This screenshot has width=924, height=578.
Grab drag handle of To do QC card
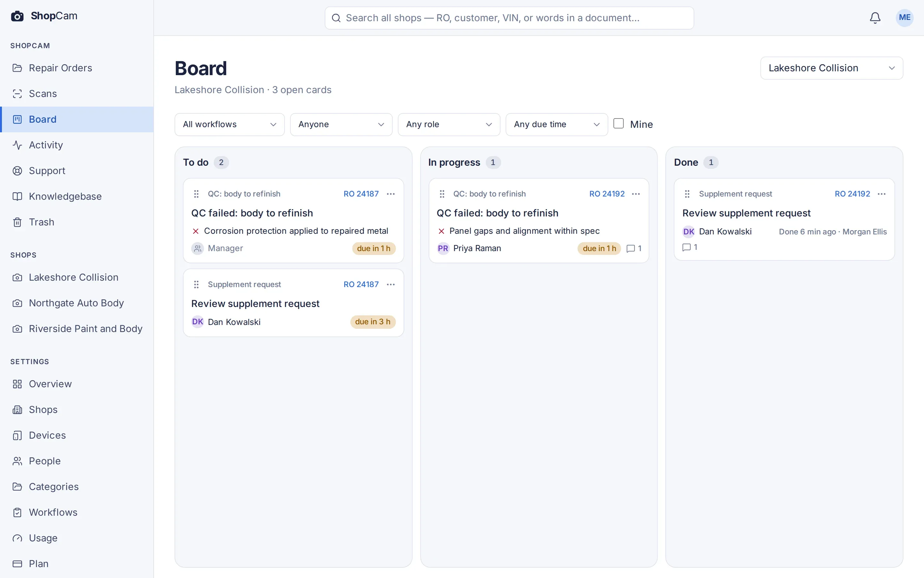(196, 194)
